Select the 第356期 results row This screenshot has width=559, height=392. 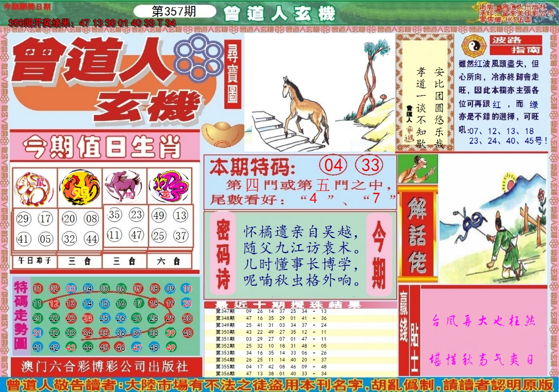301,373
